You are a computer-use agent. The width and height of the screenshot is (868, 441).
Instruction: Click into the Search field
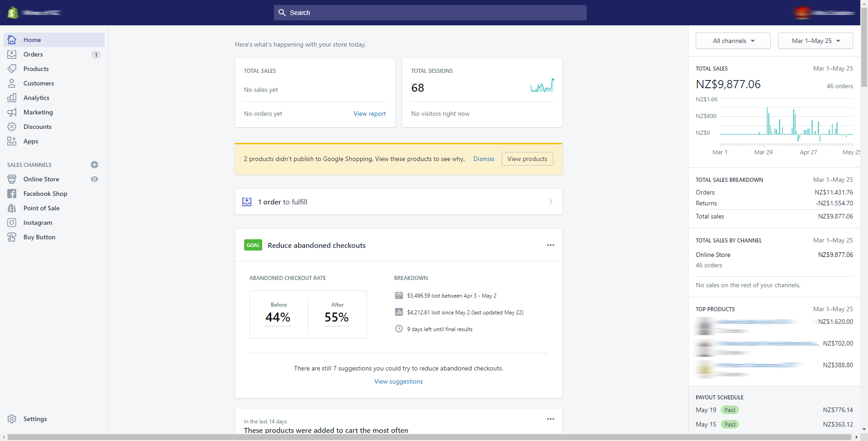click(430, 13)
